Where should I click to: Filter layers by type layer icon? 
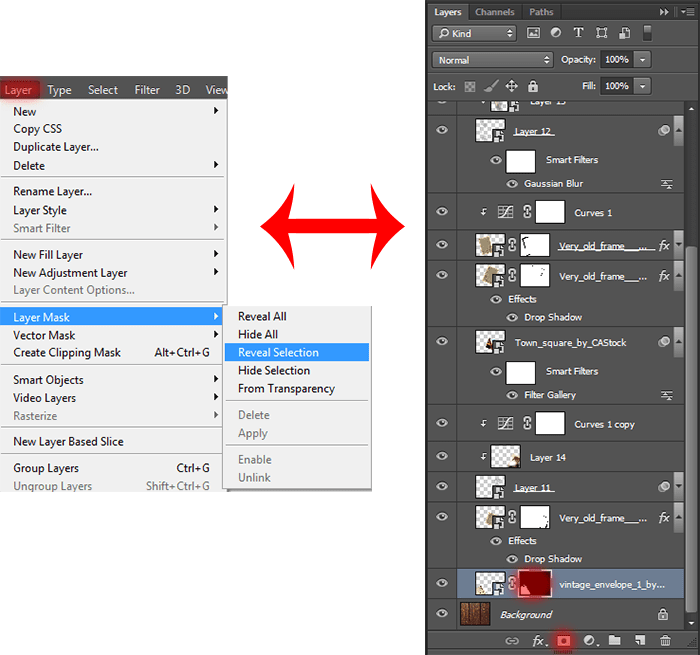pyautogui.click(x=579, y=33)
